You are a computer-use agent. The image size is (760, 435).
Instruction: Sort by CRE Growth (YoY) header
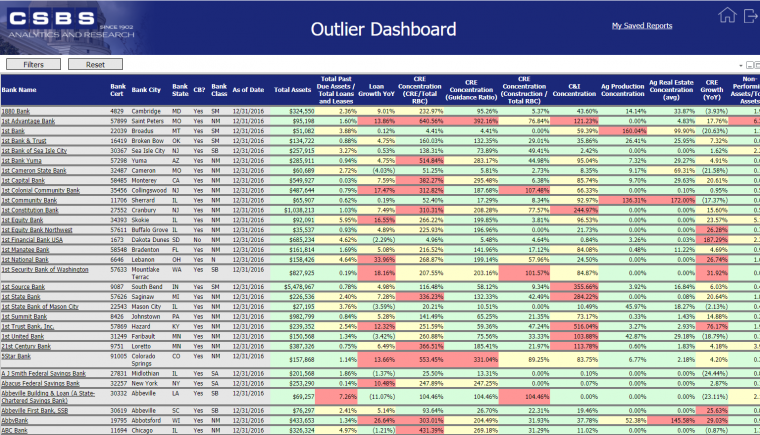[x=712, y=90]
